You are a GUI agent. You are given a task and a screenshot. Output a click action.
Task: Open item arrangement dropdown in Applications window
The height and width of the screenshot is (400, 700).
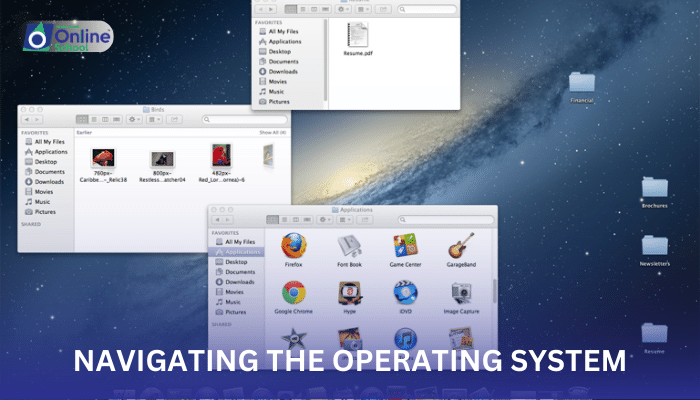[x=344, y=220]
